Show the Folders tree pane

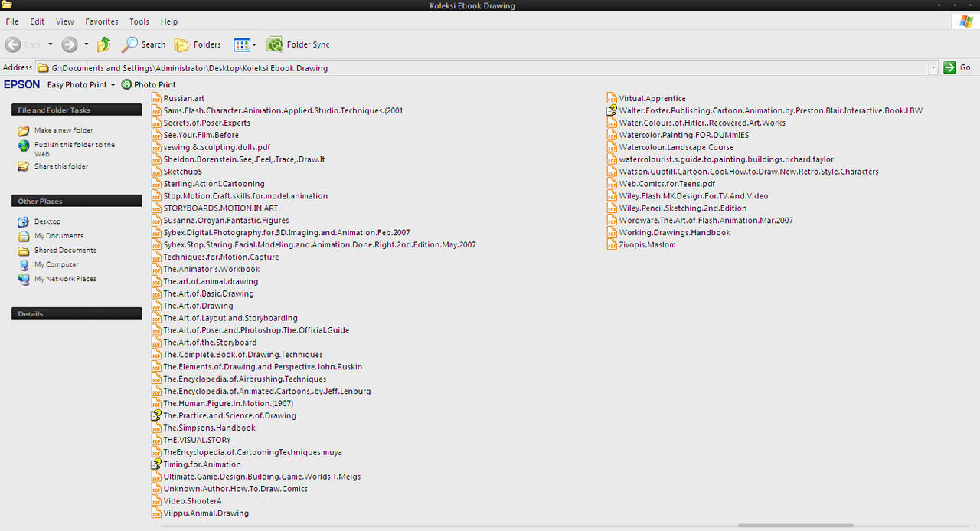click(x=198, y=44)
